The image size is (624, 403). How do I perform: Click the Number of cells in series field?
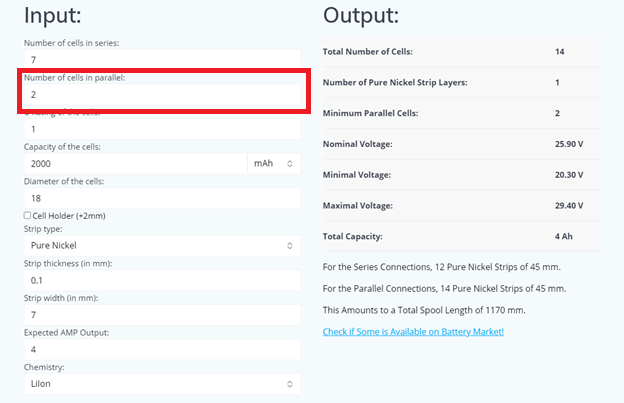click(x=160, y=61)
